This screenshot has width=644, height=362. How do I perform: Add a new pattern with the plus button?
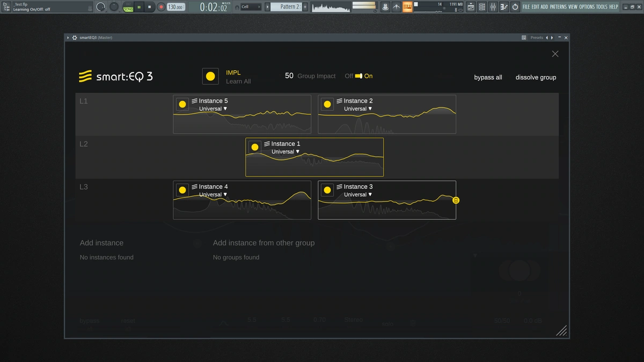tap(305, 7)
